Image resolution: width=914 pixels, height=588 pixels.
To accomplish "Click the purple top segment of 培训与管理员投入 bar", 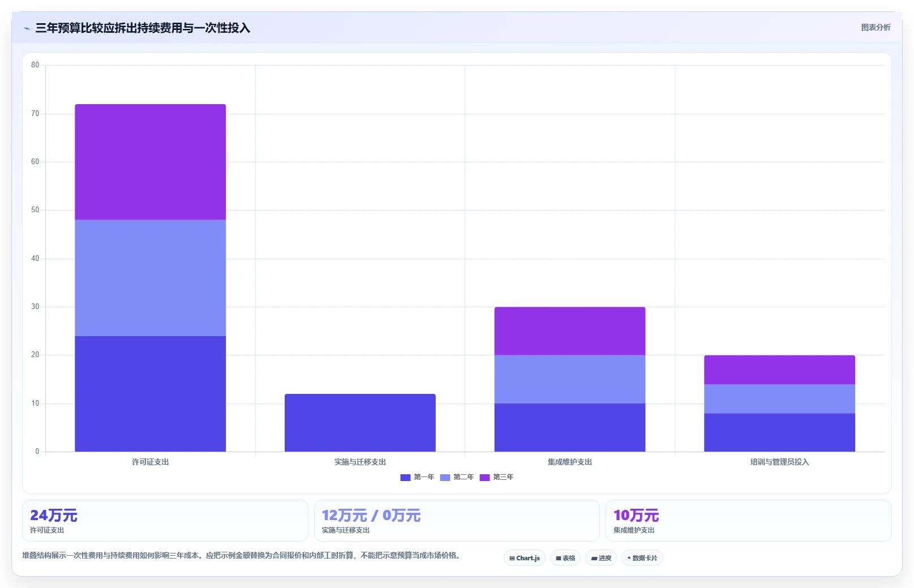I will [779, 370].
